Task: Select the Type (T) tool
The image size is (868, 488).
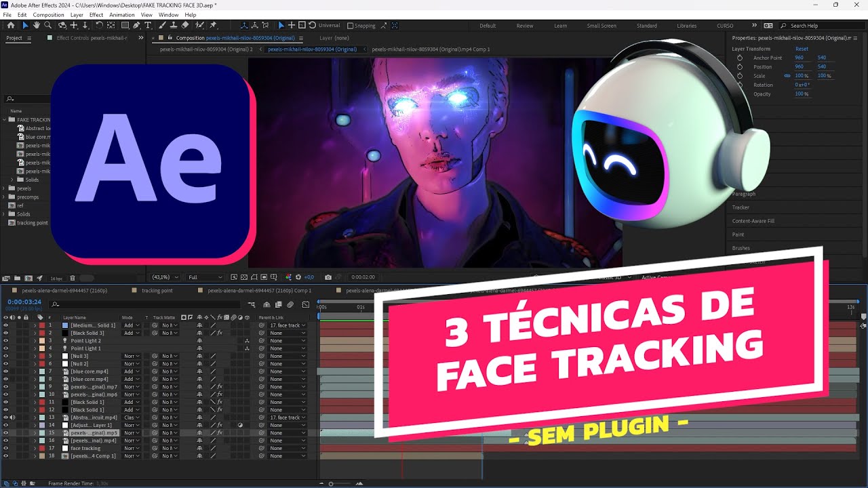Action: pyautogui.click(x=148, y=26)
